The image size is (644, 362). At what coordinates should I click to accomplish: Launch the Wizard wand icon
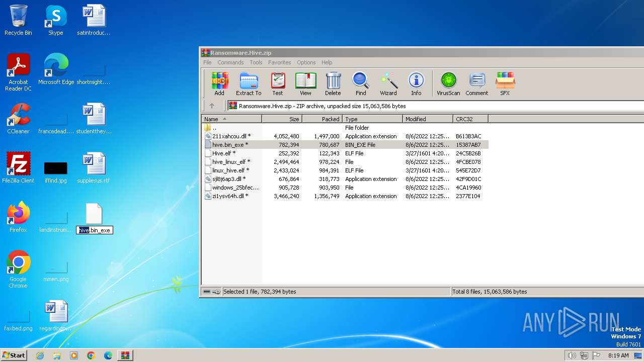[388, 83]
